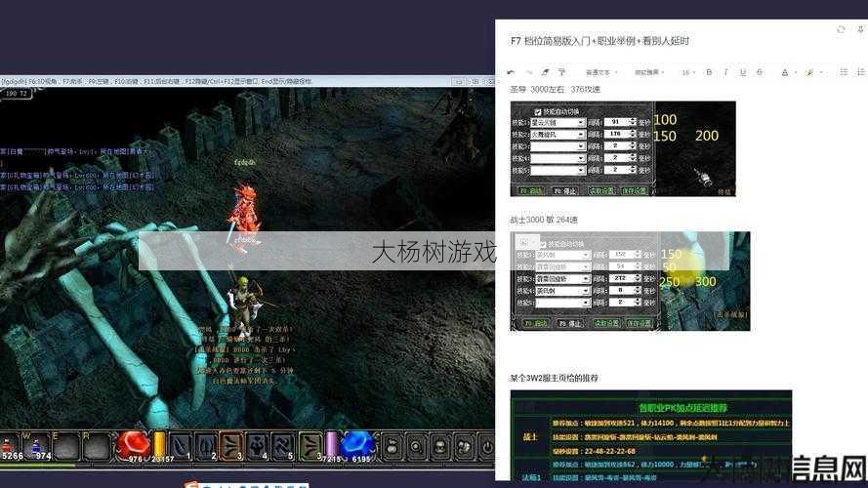Click the line '圣导 3000左右 376攻速'
This screenshot has width=868, height=488.
point(555,89)
